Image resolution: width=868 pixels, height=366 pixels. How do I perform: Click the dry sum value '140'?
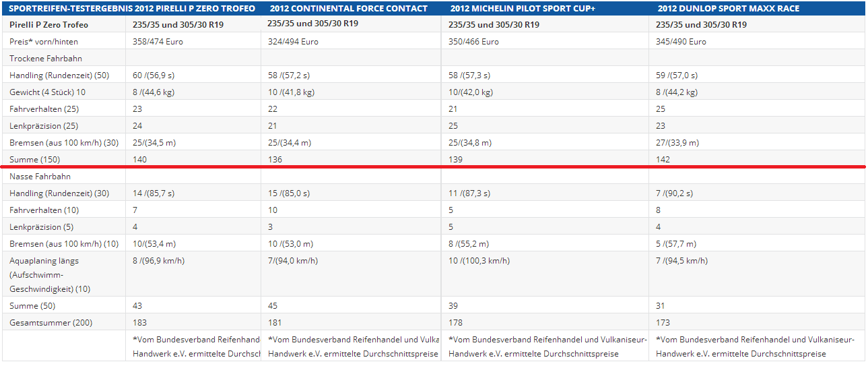pyautogui.click(x=140, y=160)
